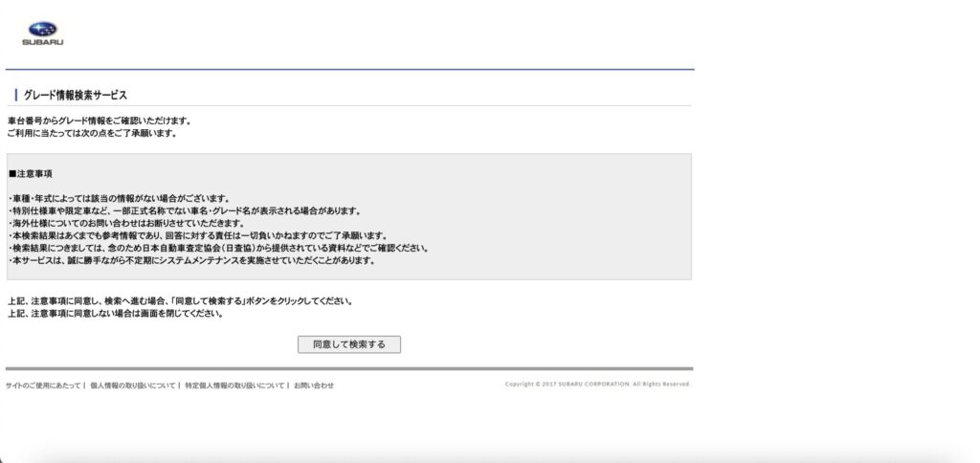Click the note starting 本サービスは、誠に勝手ながら
The image size is (980, 463).
click(x=191, y=261)
